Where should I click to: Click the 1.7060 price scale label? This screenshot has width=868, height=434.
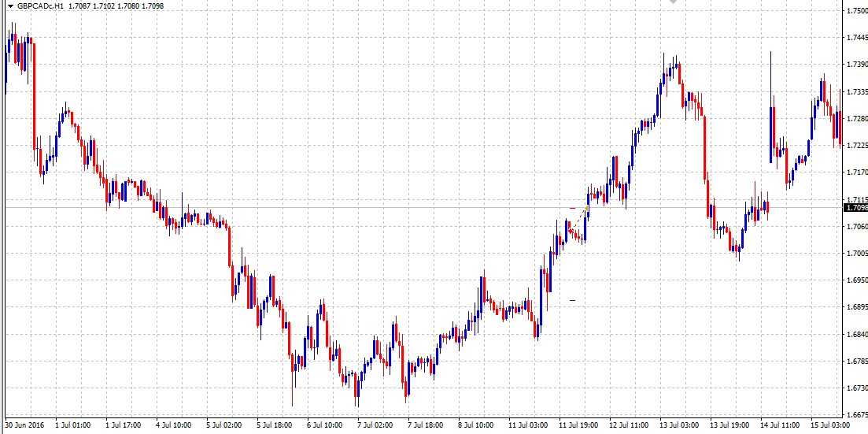[x=857, y=227]
